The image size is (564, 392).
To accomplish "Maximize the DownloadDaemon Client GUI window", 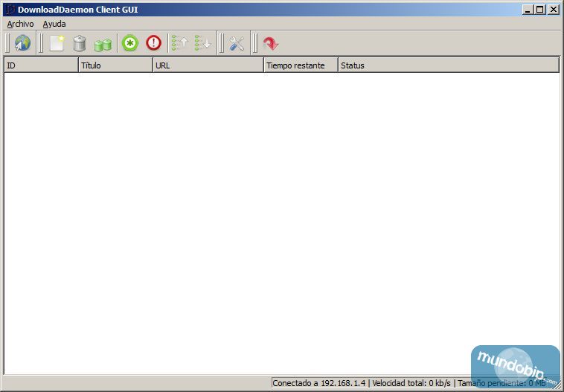I will [x=540, y=10].
